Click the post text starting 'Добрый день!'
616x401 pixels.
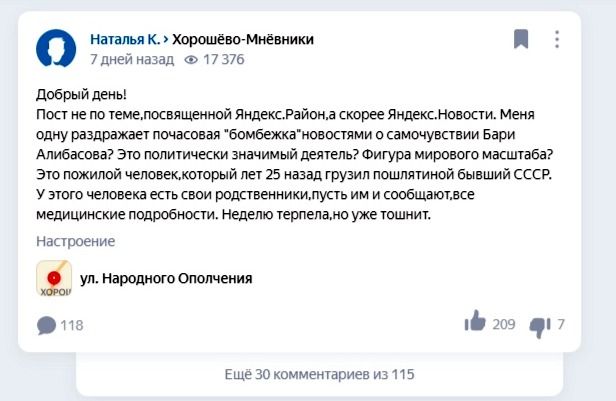[x=294, y=154]
